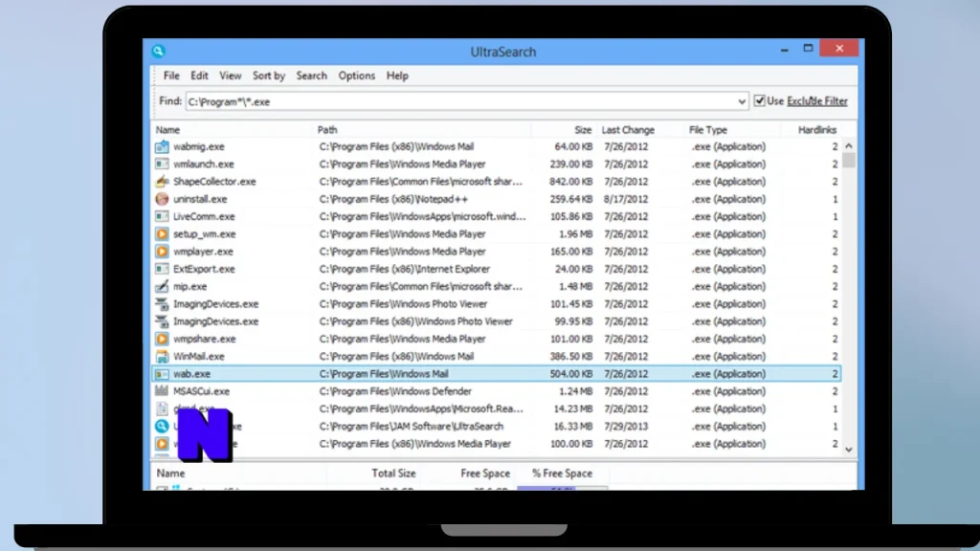Click the wabmig.exe file icon

[x=162, y=146]
